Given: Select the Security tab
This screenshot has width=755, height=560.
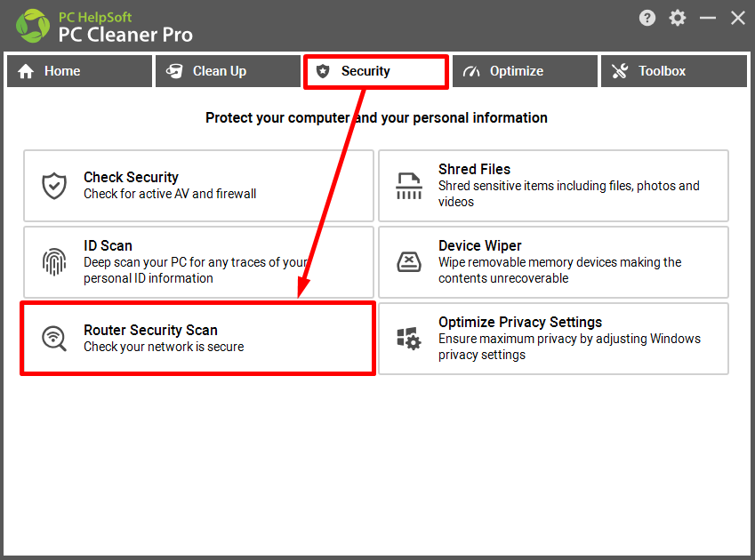Looking at the screenshot, I should [376, 71].
